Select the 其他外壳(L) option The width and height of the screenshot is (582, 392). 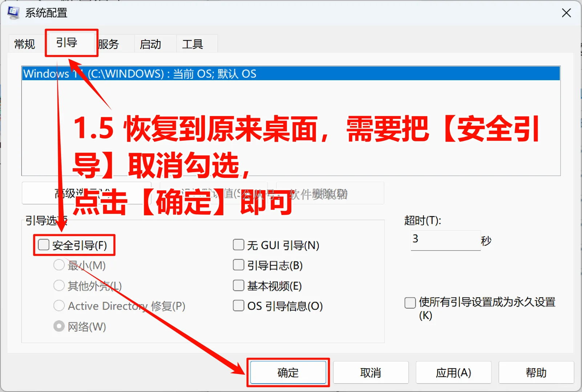tap(59, 285)
